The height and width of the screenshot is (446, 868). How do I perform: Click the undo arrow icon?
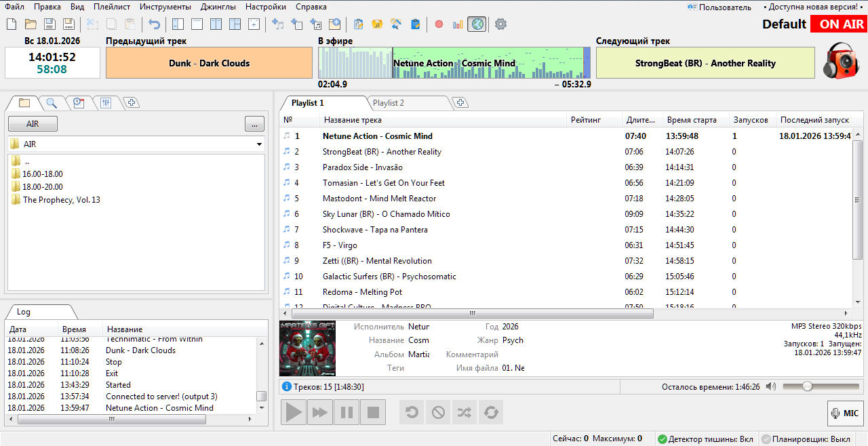pos(155,24)
